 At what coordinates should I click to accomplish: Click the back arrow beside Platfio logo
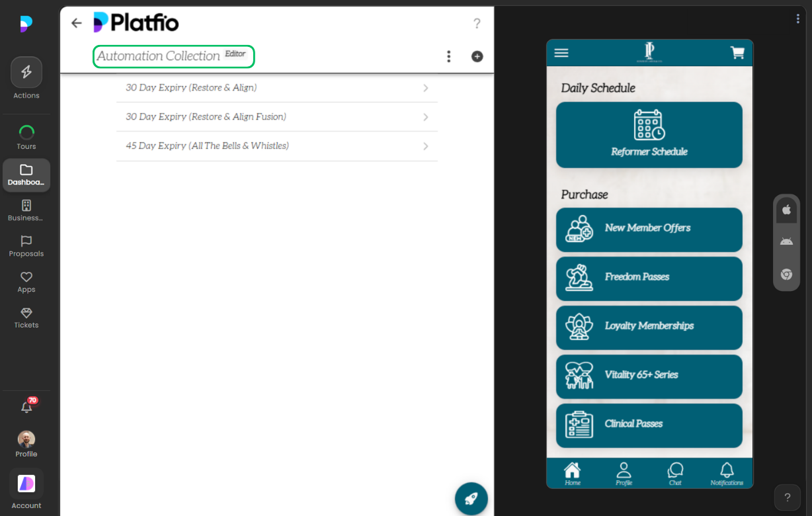pos(77,23)
